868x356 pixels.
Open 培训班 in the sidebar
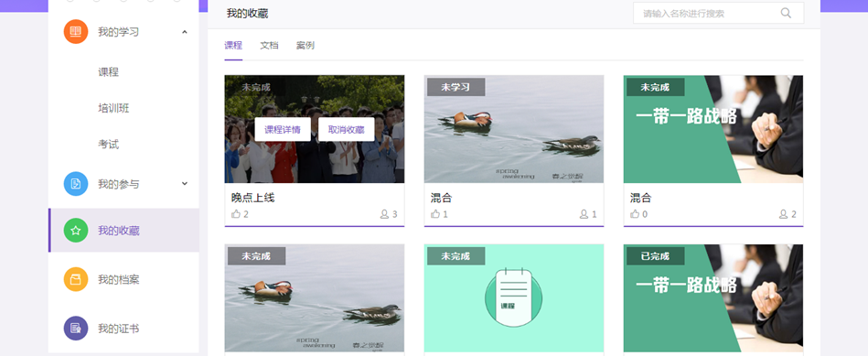click(113, 108)
